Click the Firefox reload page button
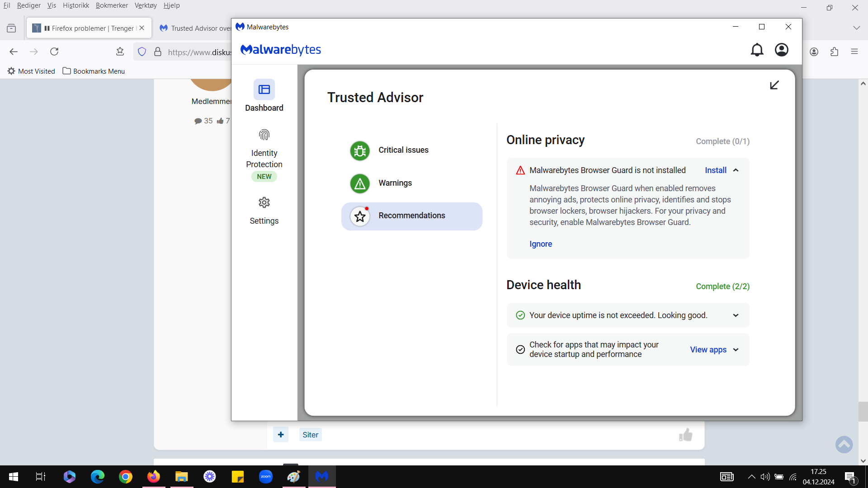This screenshot has height=488, width=868. 54,52
